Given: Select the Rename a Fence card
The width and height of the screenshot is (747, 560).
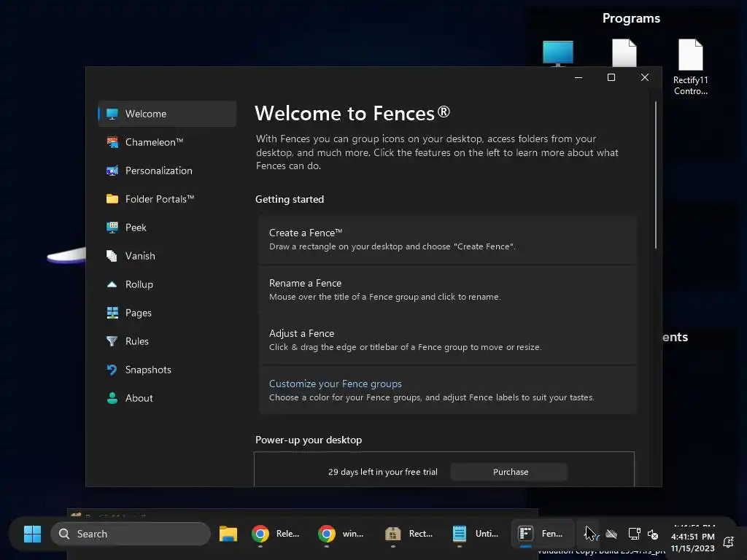Looking at the screenshot, I should tap(447, 290).
